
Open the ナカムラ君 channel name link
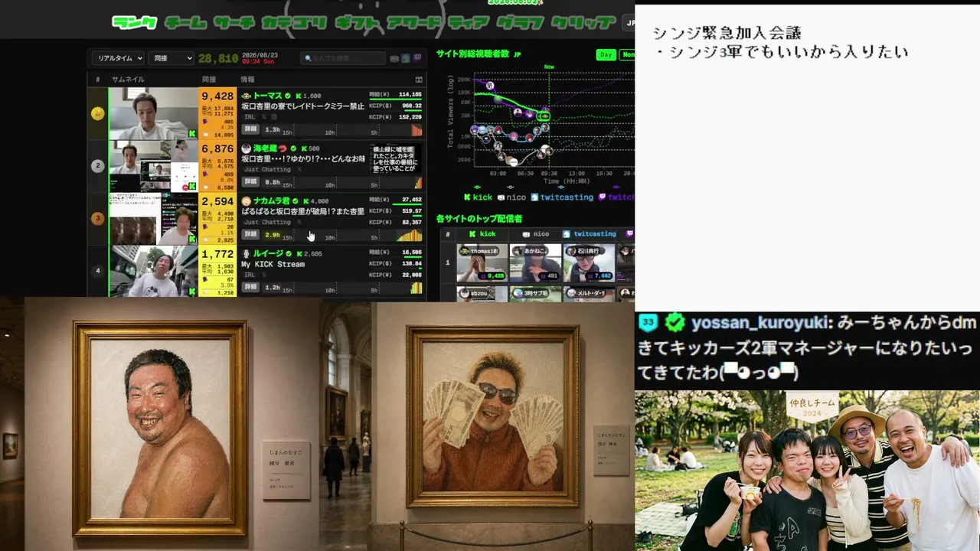click(x=272, y=201)
